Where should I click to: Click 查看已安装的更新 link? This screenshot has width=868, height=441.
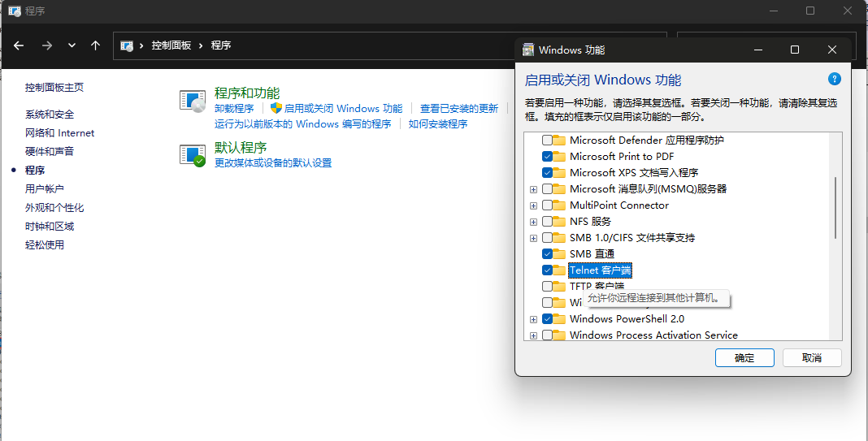(459, 109)
